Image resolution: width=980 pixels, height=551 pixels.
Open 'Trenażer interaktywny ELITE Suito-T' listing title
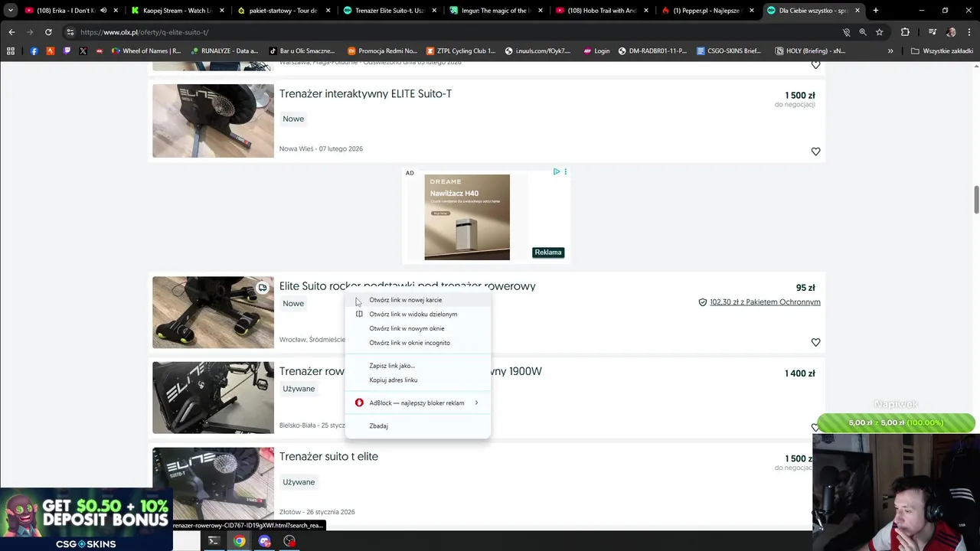pos(365,93)
